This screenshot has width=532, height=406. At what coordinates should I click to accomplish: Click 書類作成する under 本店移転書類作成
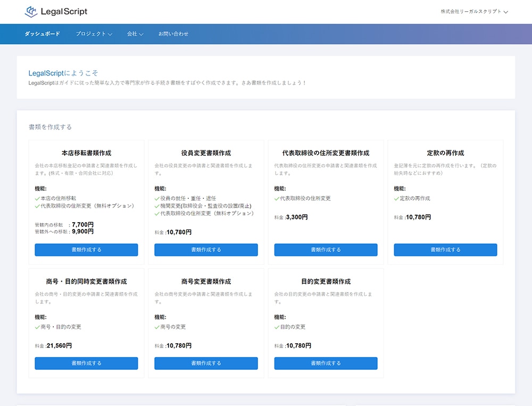pyautogui.click(x=86, y=250)
